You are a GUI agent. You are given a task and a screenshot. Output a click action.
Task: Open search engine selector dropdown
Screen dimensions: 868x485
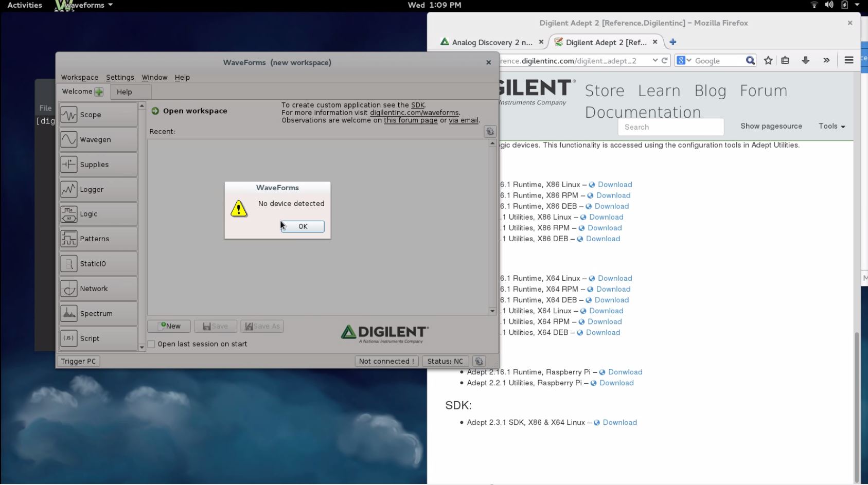pyautogui.click(x=684, y=61)
